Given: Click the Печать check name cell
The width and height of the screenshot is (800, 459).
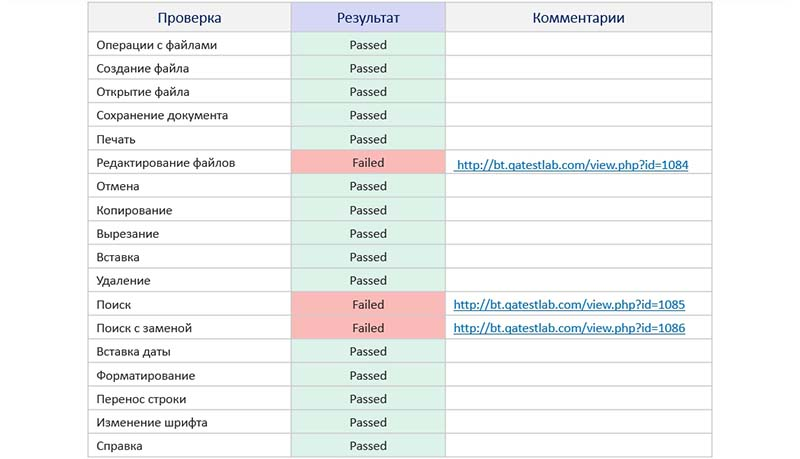Looking at the screenshot, I should tap(189, 139).
